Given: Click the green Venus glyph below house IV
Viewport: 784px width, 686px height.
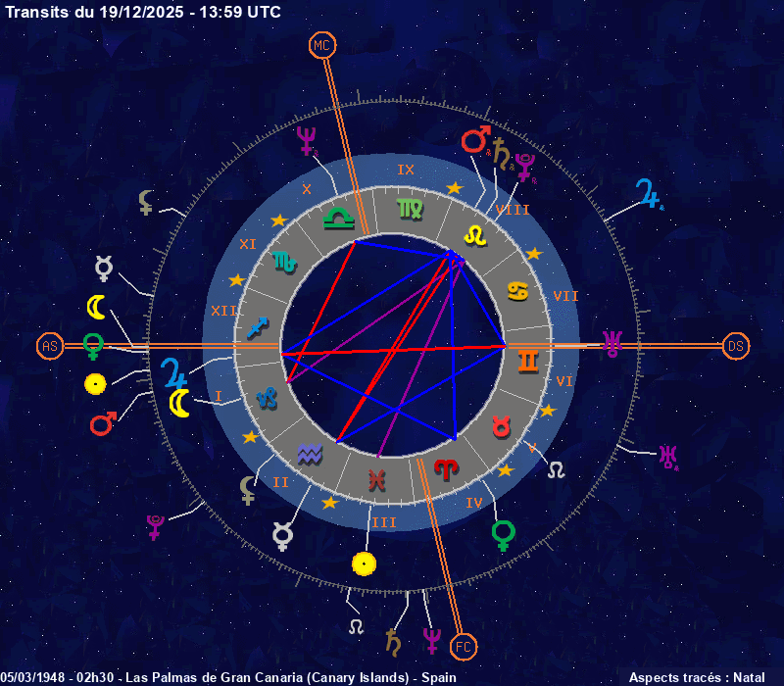Looking at the screenshot, I should pyautogui.click(x=503, y=535).
